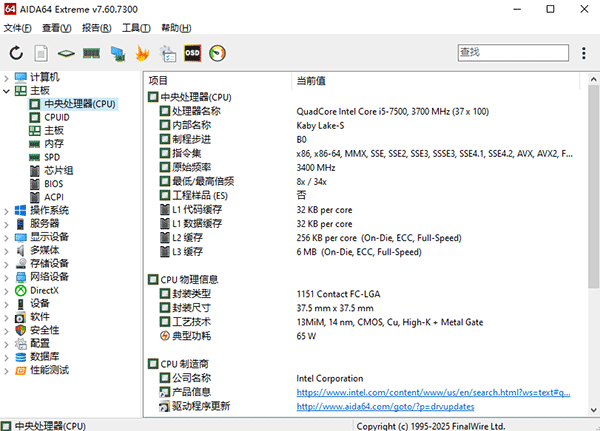Select the L3 缓存 row
The image size is (600, 431).
coord(366,252)
